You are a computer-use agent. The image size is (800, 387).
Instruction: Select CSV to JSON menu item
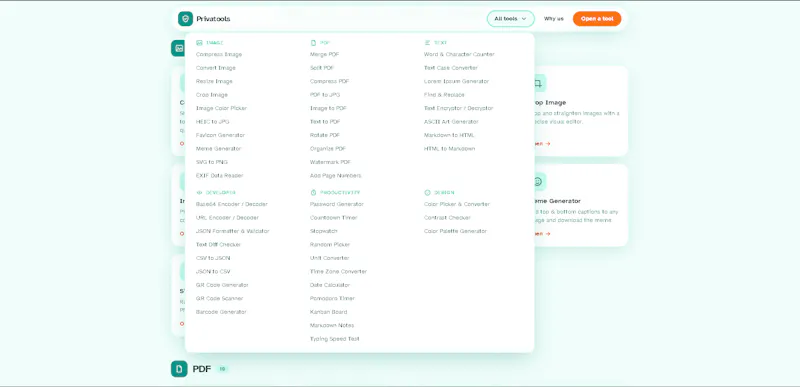[213, 258]
